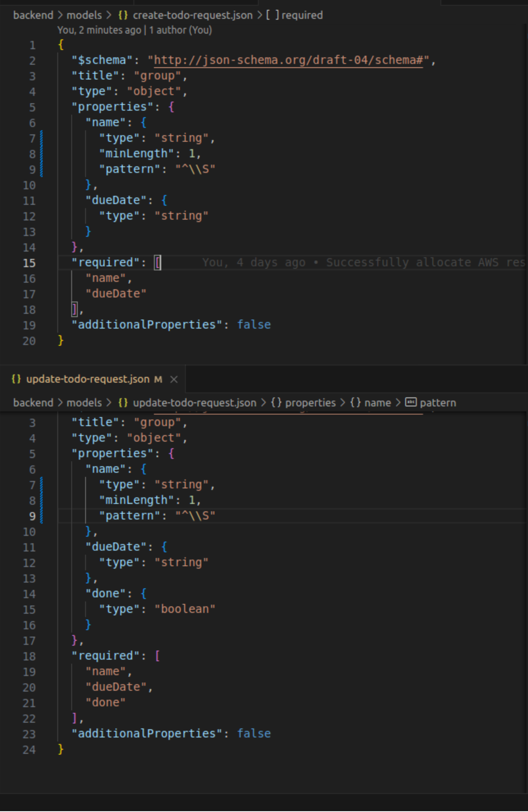This screenshot has width=528, height=812.
Task: Open the json-schema.org draft-04 schema link
Action: [x=288, y=60]
